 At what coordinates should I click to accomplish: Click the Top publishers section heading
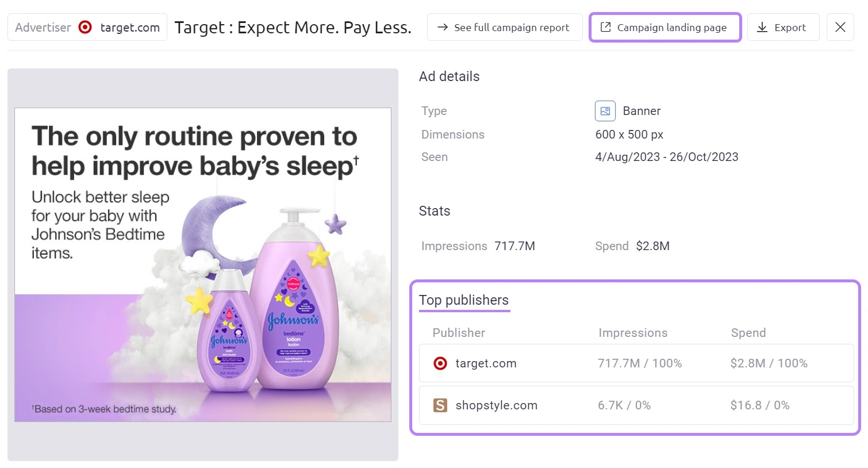click(x=464, y=300)
